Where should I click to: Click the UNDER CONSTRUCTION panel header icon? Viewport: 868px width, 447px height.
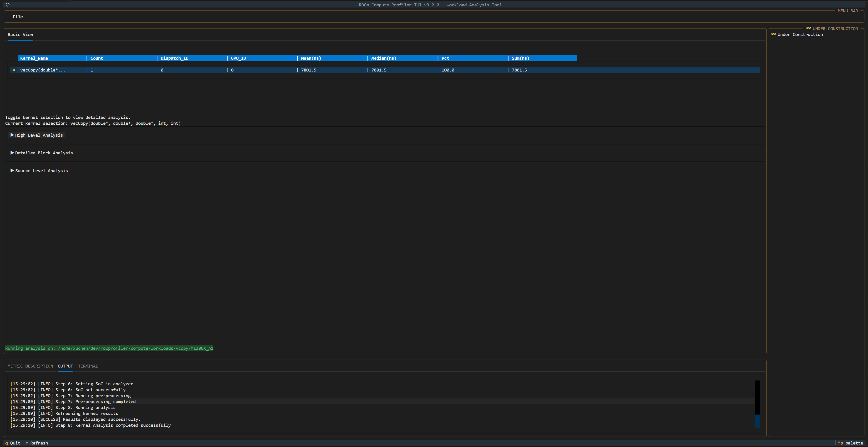809,29
